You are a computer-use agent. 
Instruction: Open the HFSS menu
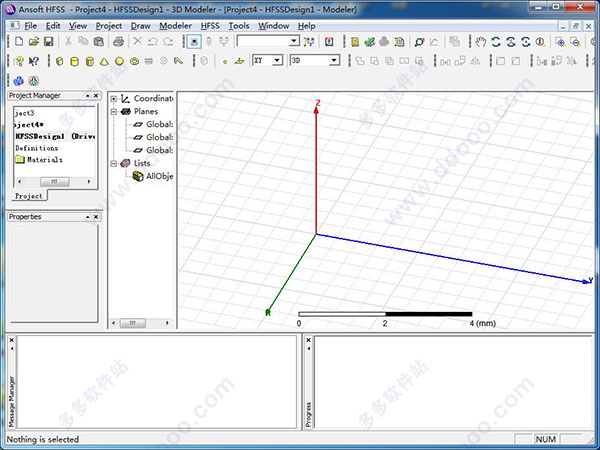(210, 26)
